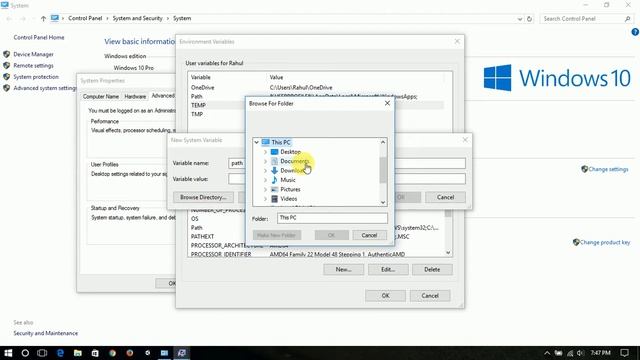Open Change settings link
The height and width of the screenshot is (360, 640).
click(x=608, y=169)
